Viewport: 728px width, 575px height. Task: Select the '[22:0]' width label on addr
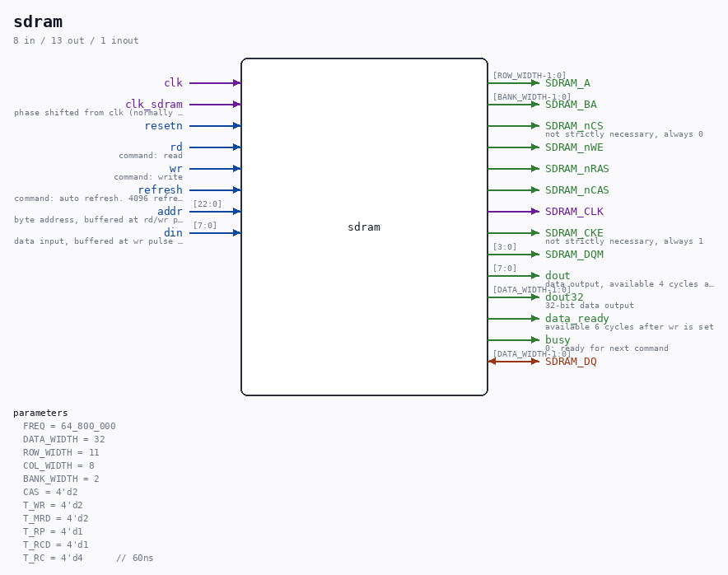tap(208, 204)
